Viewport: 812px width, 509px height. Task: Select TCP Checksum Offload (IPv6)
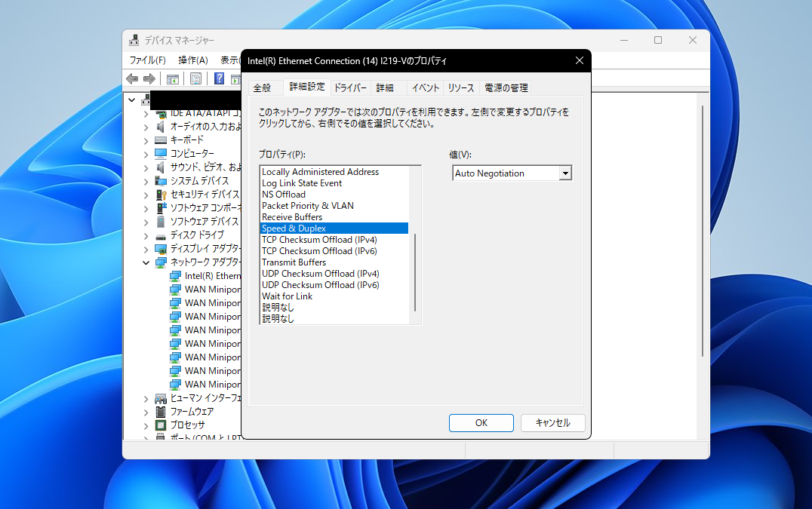[x=334, y=251]
